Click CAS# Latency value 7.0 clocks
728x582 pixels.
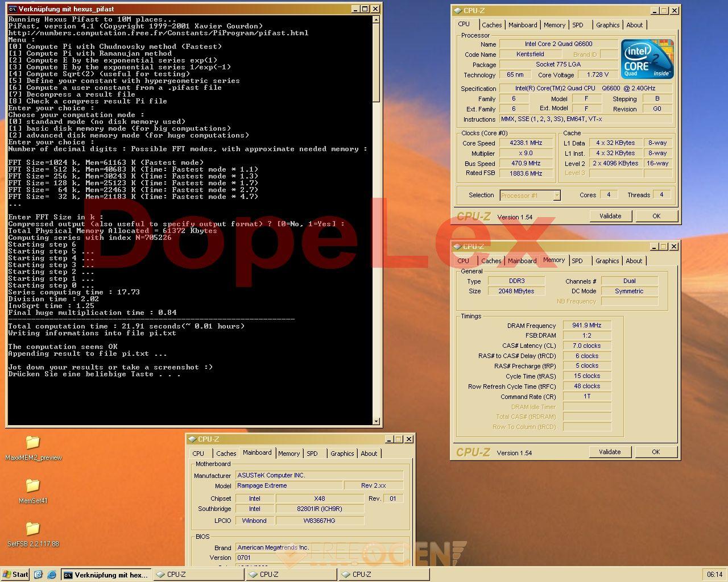[587, 346]
